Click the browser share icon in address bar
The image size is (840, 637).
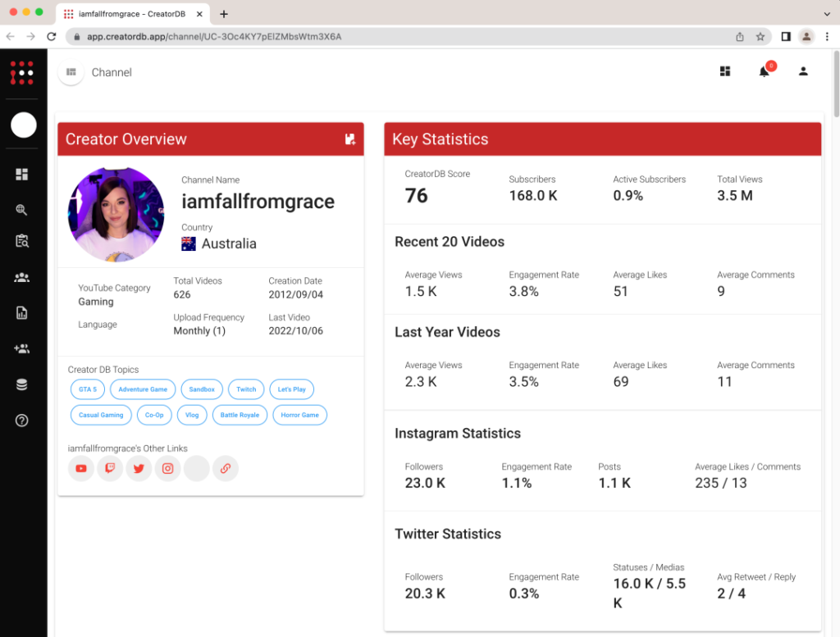[740, 36]
